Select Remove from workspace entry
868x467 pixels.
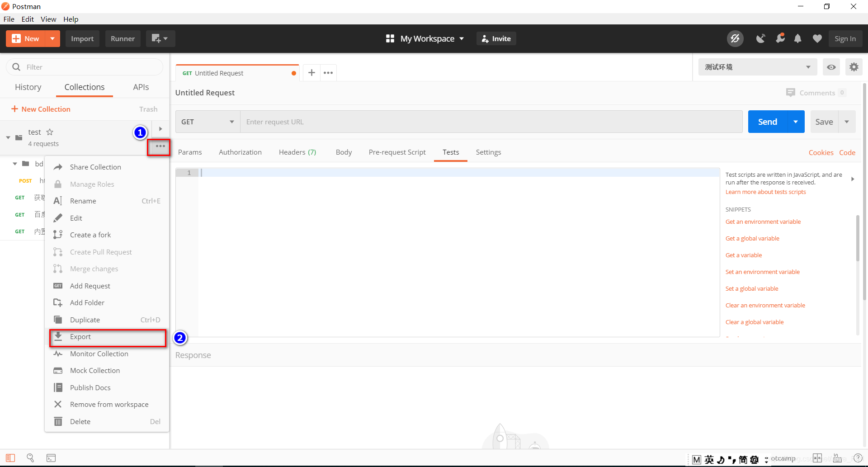[x=107, y=404]
